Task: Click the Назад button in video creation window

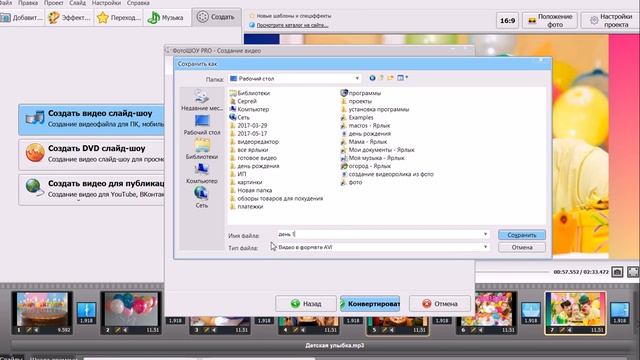Action: point(306,304)
